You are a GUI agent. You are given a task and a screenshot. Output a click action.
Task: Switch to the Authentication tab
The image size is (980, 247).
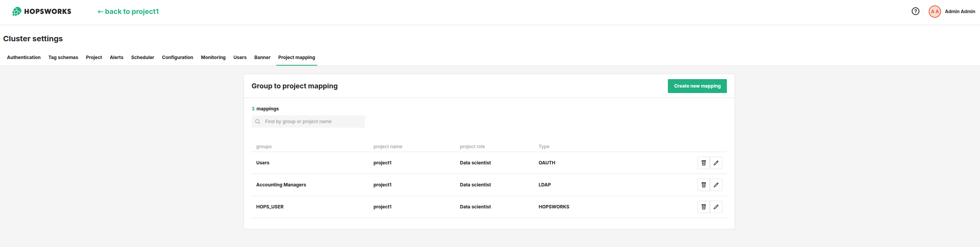point(24,58)
